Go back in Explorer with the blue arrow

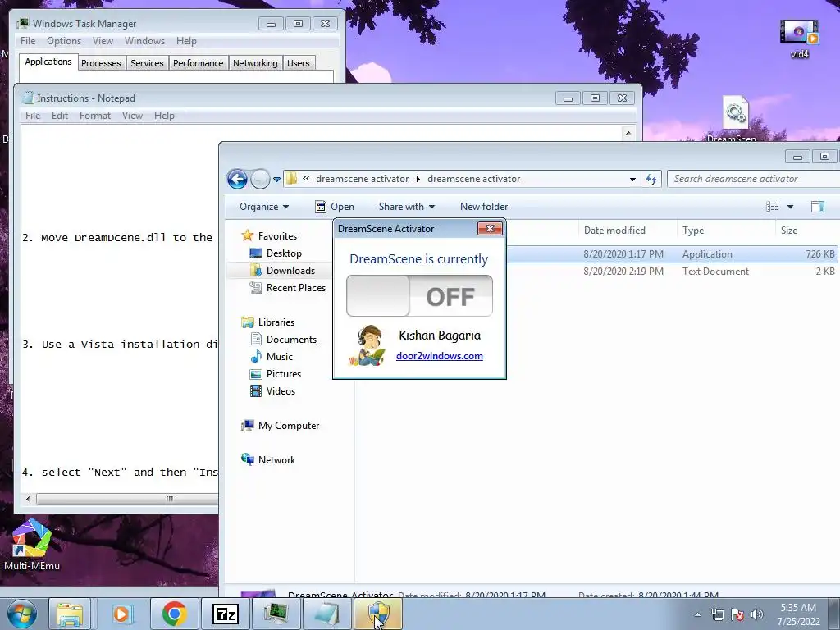coord(237,179)
